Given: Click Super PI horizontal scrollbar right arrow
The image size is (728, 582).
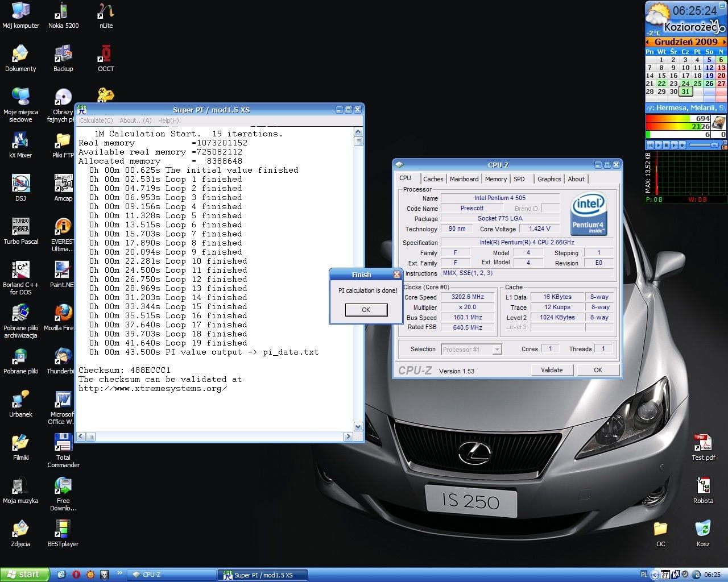Looking at the screenshot, I should coord(349,436).
